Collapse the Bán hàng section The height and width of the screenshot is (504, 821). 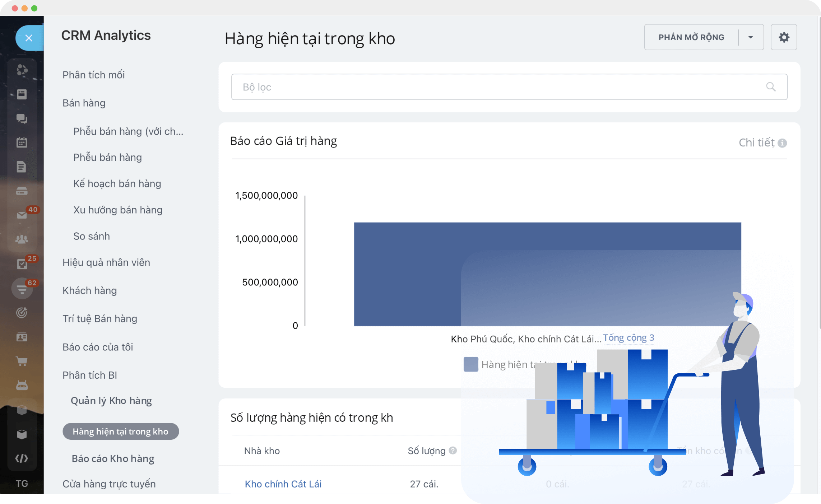coord(84,103)
